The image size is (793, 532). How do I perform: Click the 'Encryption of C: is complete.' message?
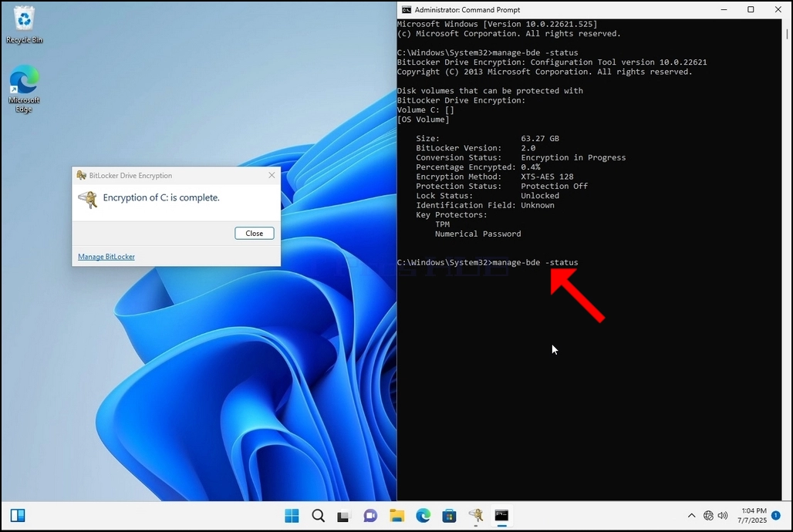(x=161, y=197)
